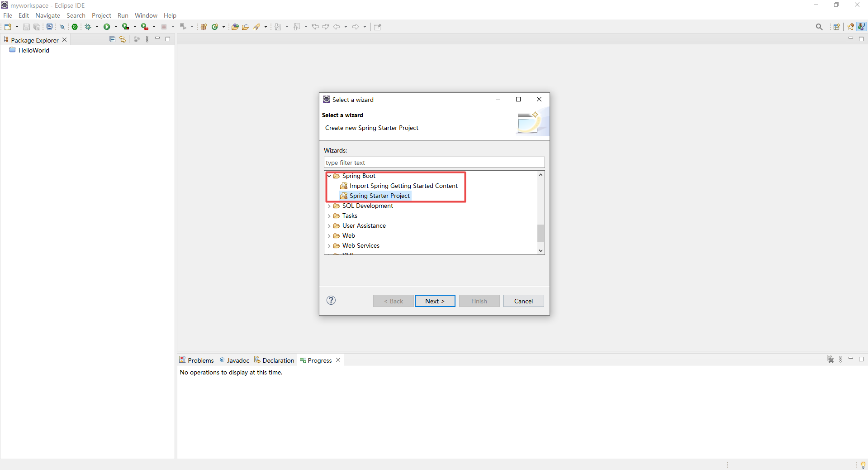The image size is (868, 470).
Task: Click the Open Perspective icon
Action: pyautogui.click(x=837, y=27)
